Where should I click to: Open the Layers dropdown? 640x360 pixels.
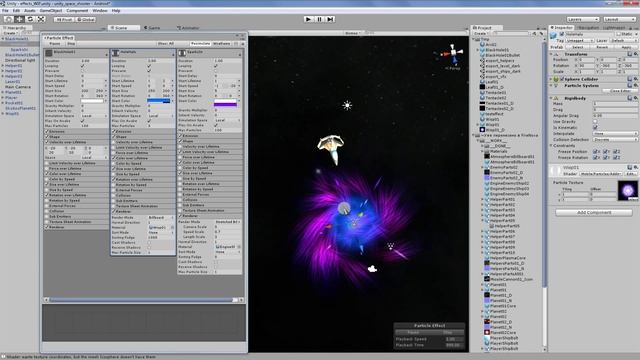(582, 19)
